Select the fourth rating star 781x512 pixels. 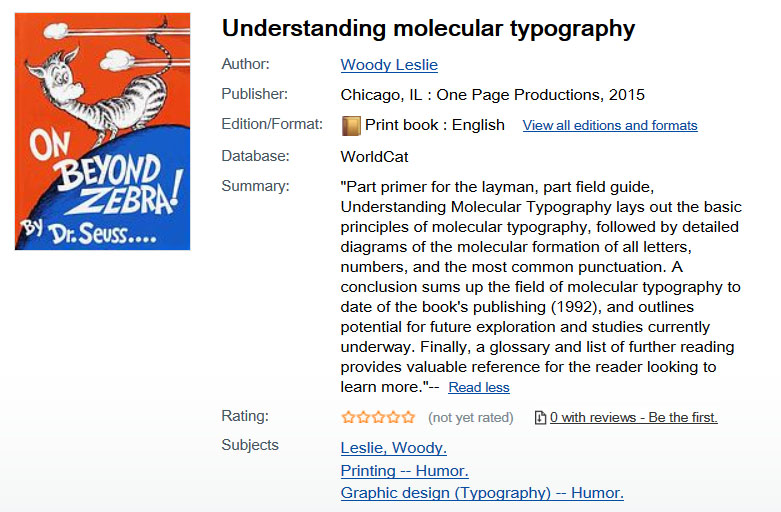pyautogui.click(x=393, y=417)
